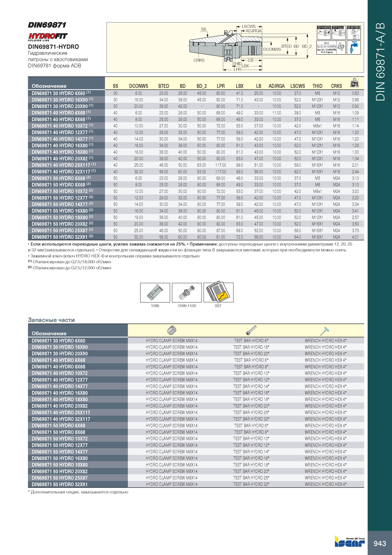Select the THID column header
Screen dimensions: 392x555
tap(317, 86)
